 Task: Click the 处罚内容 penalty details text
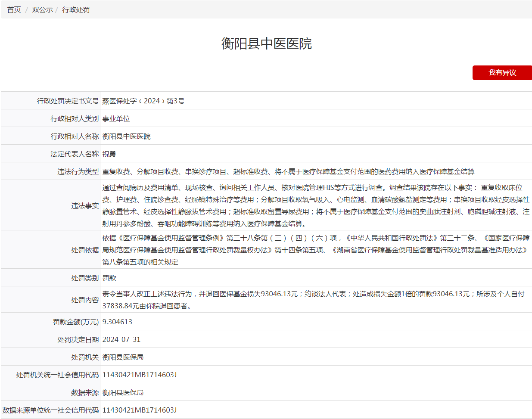pos(313,300)
